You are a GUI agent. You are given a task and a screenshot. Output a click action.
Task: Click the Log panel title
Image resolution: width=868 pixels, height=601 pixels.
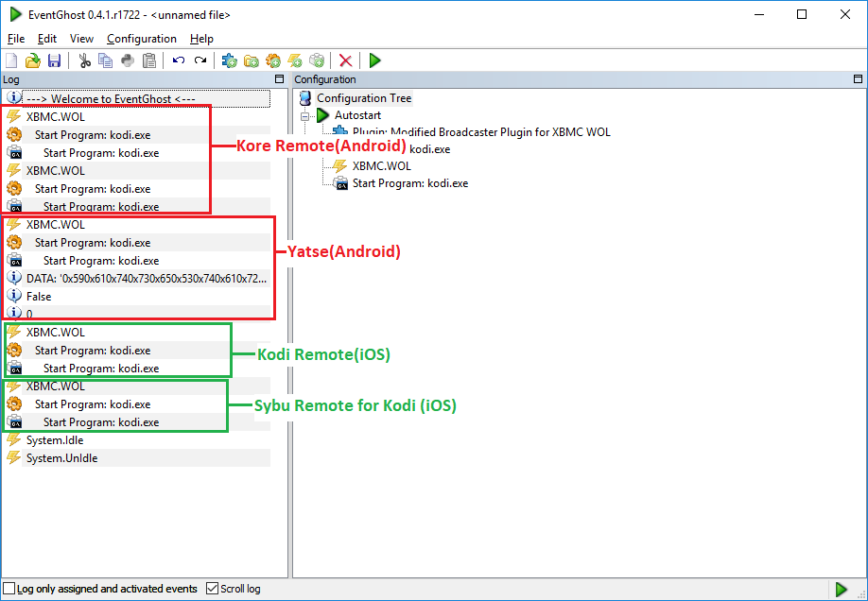click(11, 79)
